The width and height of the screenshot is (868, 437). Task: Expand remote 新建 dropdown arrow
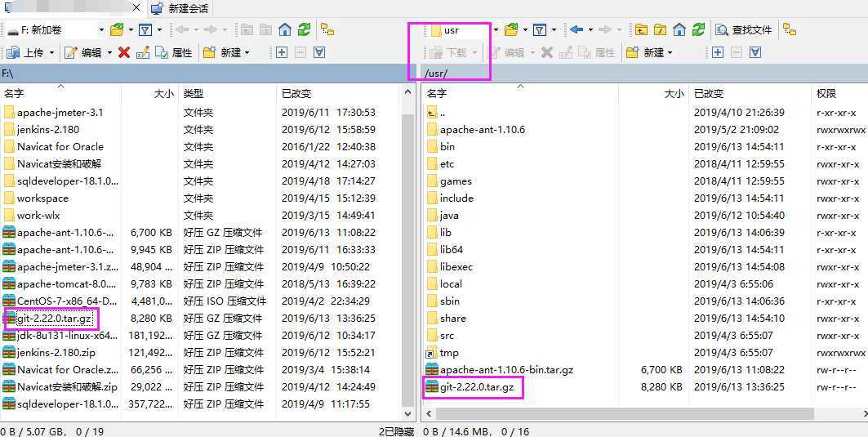[670, 53]
